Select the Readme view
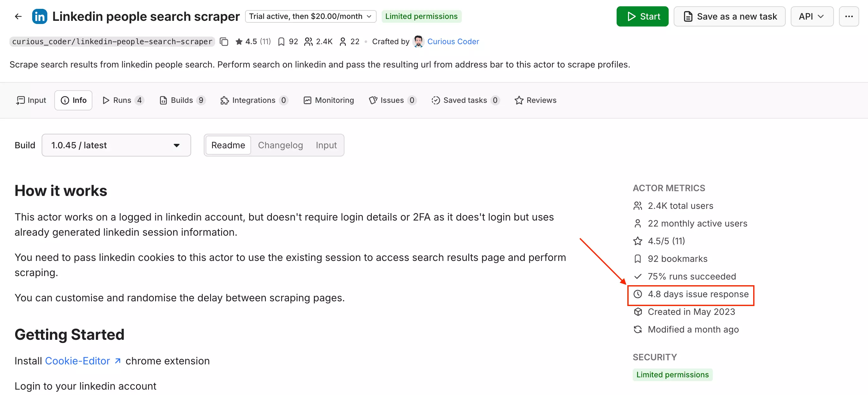 [228, 145]
